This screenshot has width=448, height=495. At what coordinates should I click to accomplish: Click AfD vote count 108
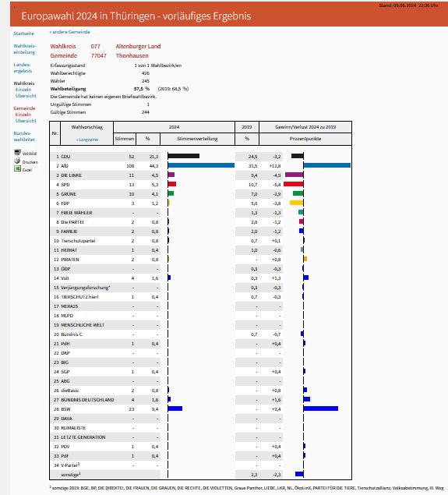coord(130,166)
